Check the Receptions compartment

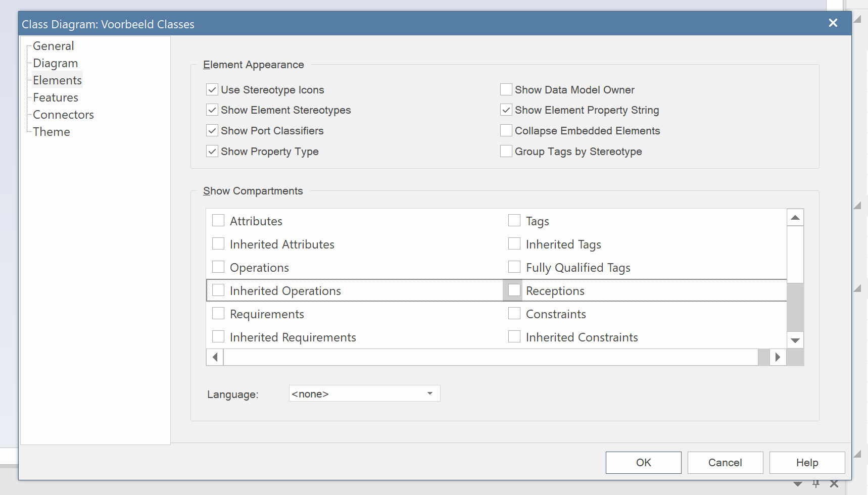click(x=514, y=290)
